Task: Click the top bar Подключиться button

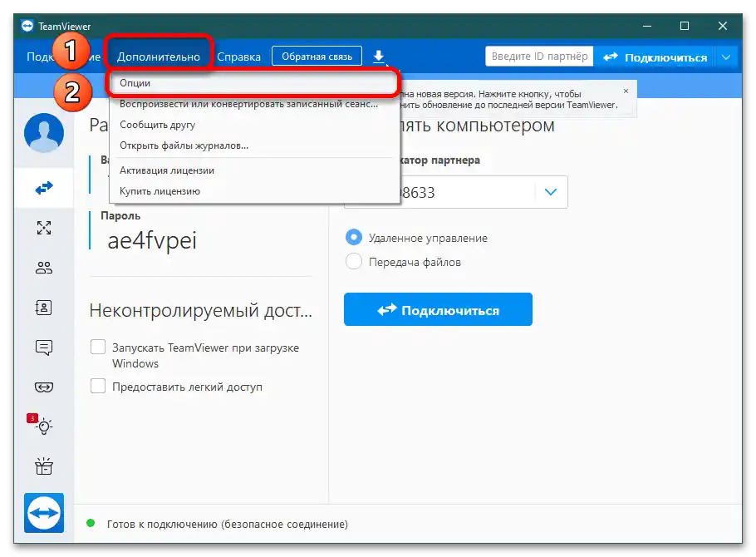Action: click(655, 57)
